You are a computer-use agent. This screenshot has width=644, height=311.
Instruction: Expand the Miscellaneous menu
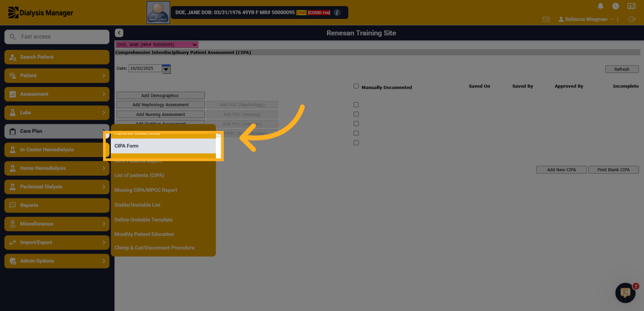(x=57, y=224)
